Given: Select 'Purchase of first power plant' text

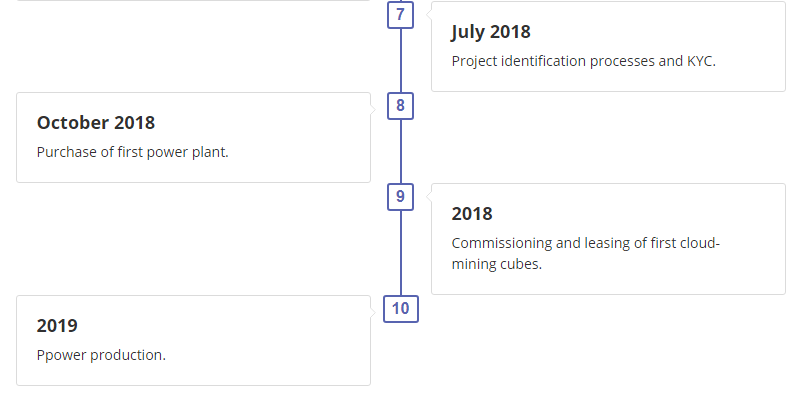Looking at the screenshot, I should pos(133,152).
